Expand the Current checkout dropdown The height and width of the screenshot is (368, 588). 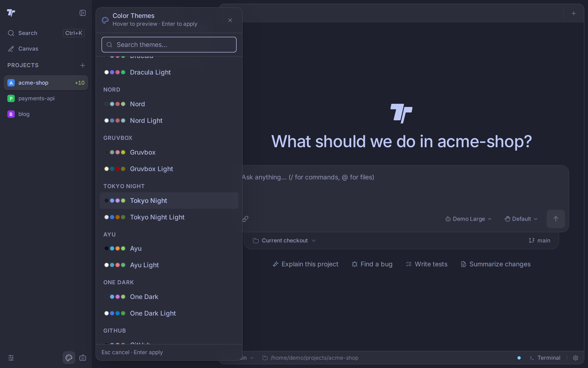point(284,241)
